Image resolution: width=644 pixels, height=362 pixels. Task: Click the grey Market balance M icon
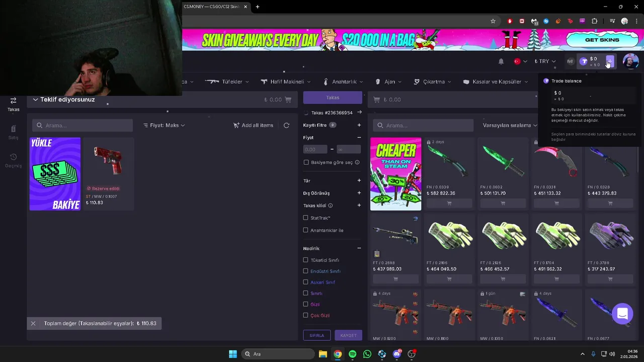[570, 61]
